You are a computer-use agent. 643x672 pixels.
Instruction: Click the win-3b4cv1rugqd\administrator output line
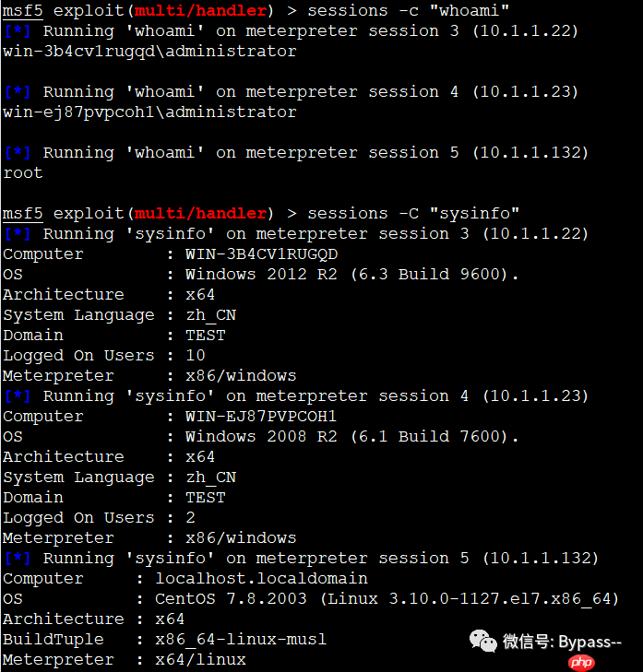click(x=149, y=52)
